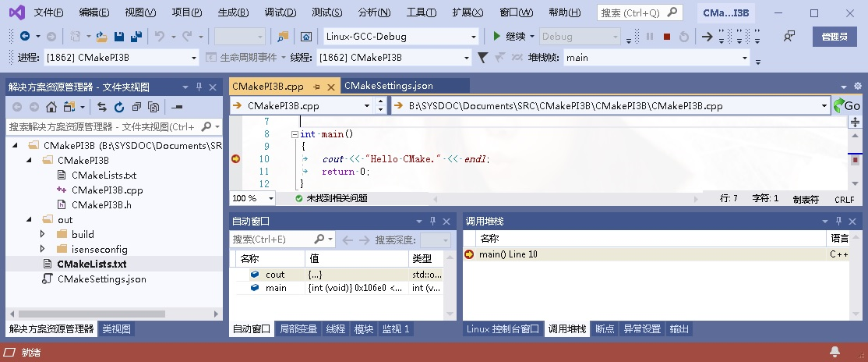Expand the build folder
This screenshot has width=868, height=362.
(x=43, y=235)
